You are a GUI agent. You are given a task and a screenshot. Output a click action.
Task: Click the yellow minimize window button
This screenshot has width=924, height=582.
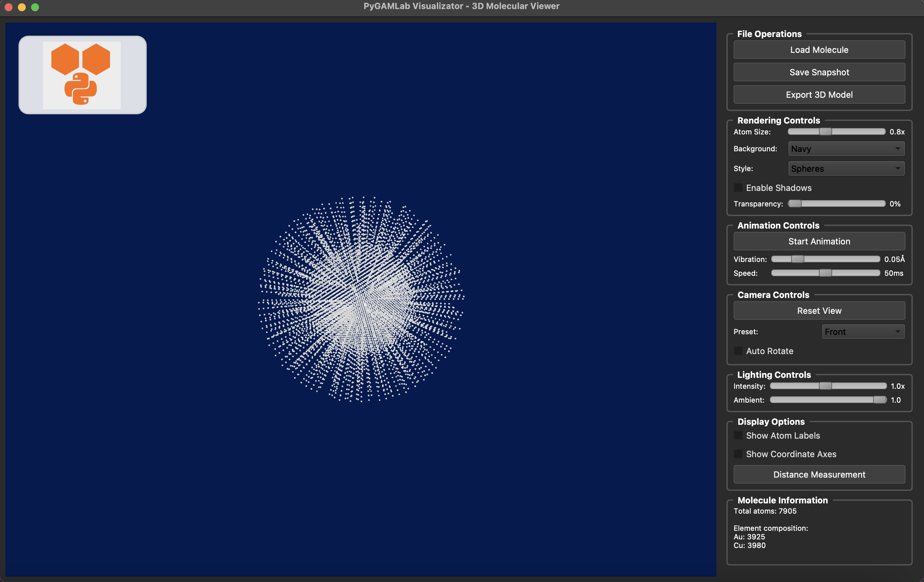click(22, 7)
